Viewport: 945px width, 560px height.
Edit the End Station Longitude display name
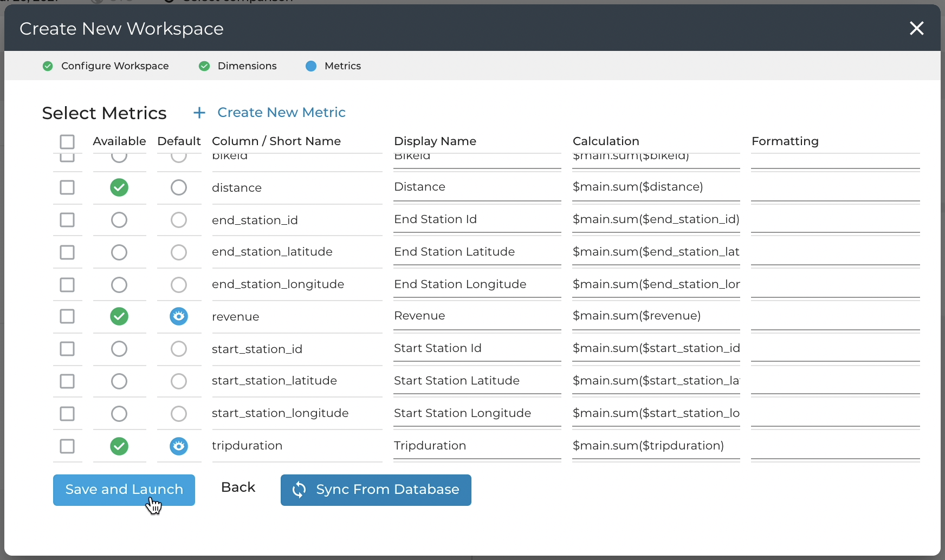pos(477,284)
